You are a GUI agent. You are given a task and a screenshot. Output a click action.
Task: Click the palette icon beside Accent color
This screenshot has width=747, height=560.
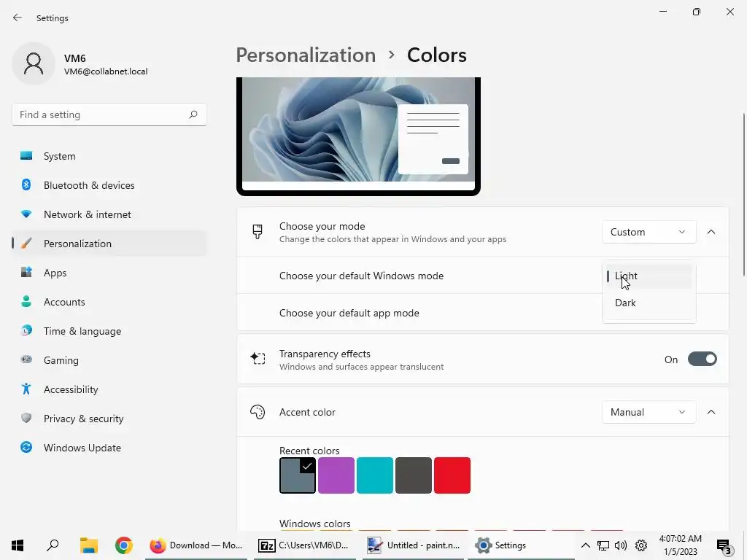point(258,412)
